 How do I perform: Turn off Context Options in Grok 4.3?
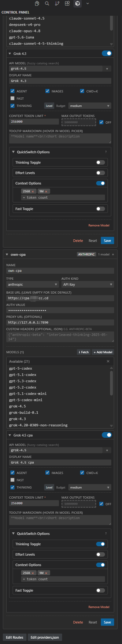click(101, 183)
